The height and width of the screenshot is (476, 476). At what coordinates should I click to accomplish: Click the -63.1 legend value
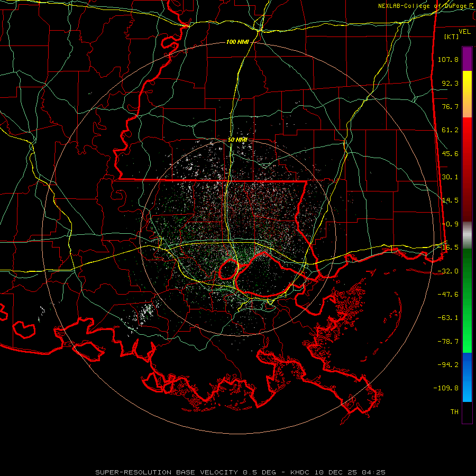[448, 318]
